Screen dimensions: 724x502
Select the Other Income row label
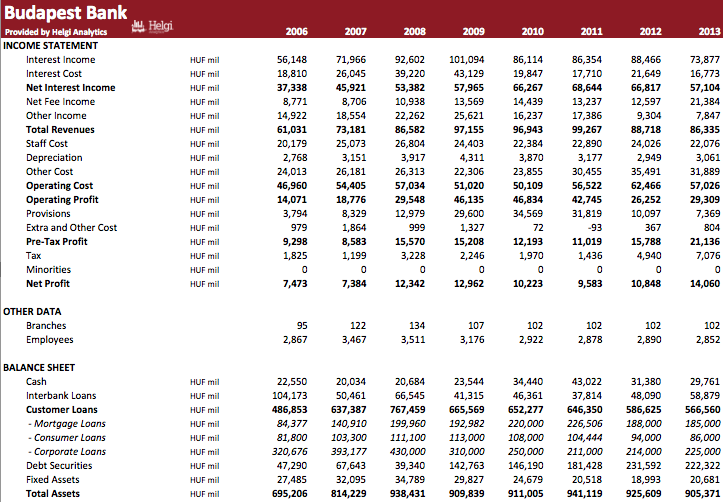pyautogui.click(x=56, y=115)
